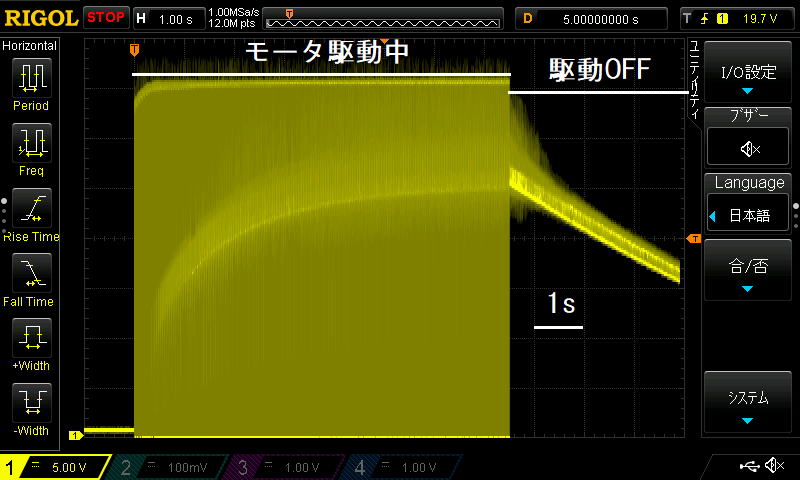
Task: Click the Language previous arrow
Action: [x=713, y=216]
